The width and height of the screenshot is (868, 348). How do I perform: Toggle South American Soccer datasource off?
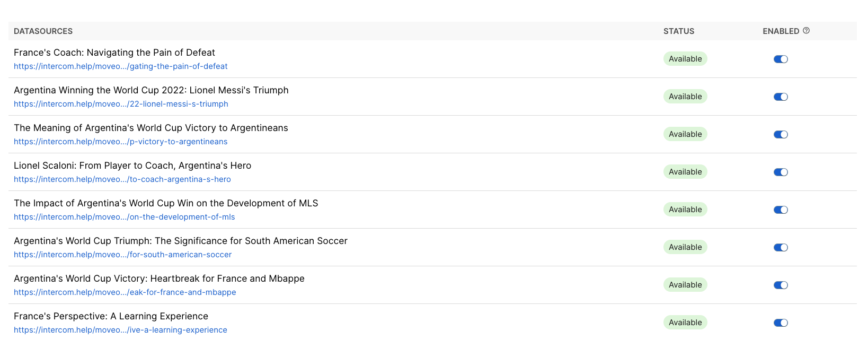click(x=781, y=248)
